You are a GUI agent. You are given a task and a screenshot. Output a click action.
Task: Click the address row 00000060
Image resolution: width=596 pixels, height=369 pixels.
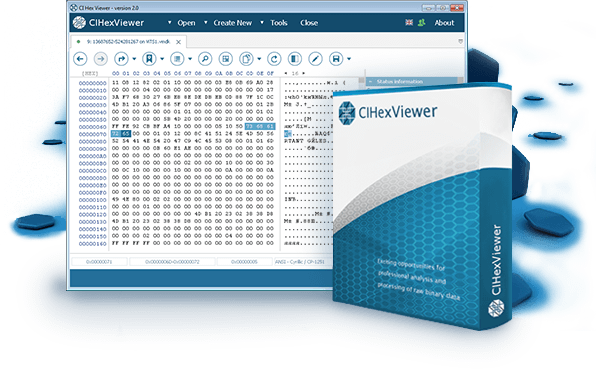(x=92, y=127)
